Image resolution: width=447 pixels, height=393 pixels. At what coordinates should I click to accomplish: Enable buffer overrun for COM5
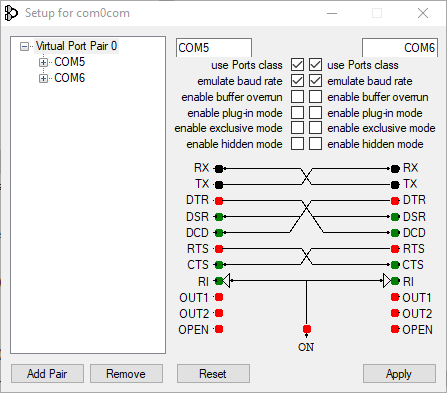tap(297, 97)
